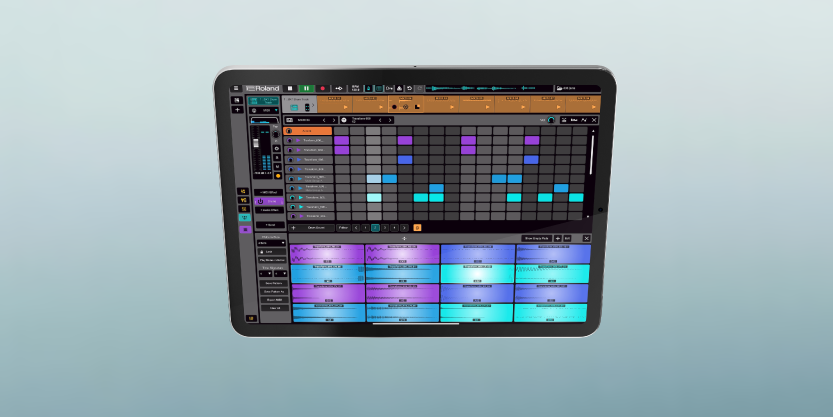The image size is (833, 417).
Task: Mute the first blue drum row
Action: pyautogui.click(x=290, y=160)
